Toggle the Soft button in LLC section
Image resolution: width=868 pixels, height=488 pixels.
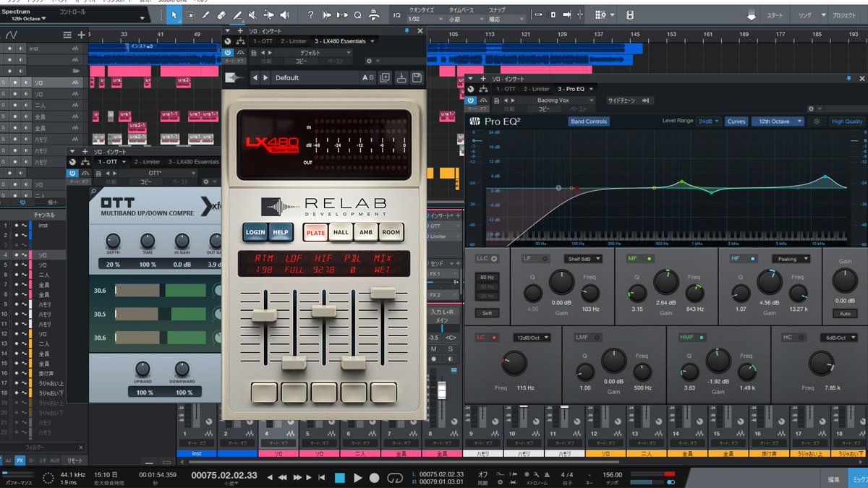[485, 313]
